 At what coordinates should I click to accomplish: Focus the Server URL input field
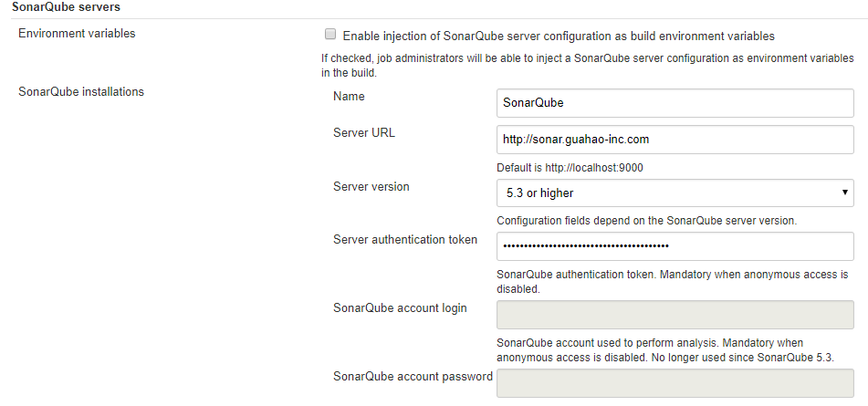click(x=675, y=140)
